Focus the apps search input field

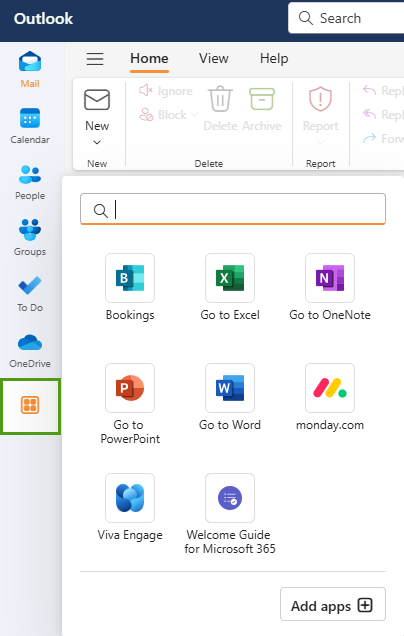[x=233, y=209]
